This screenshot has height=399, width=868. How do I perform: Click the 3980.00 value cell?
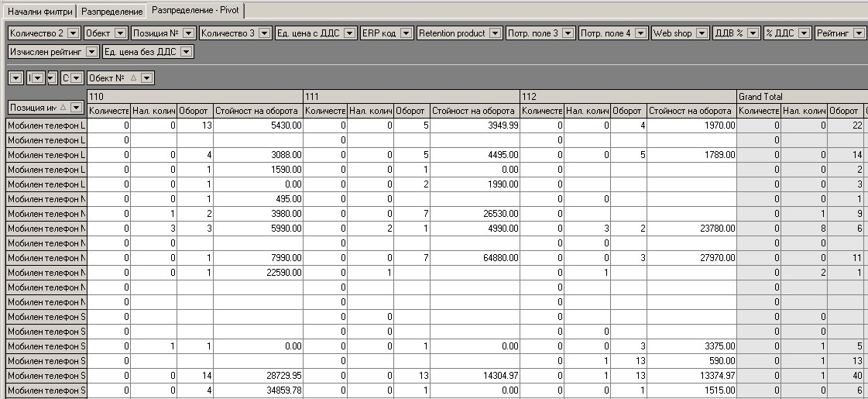pos(259,214)
